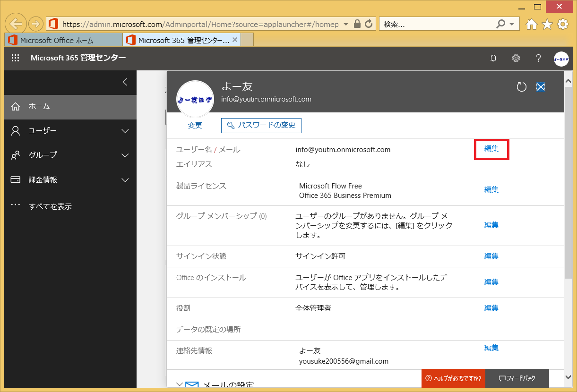Expand the メールの設定 section chevron

180,385
